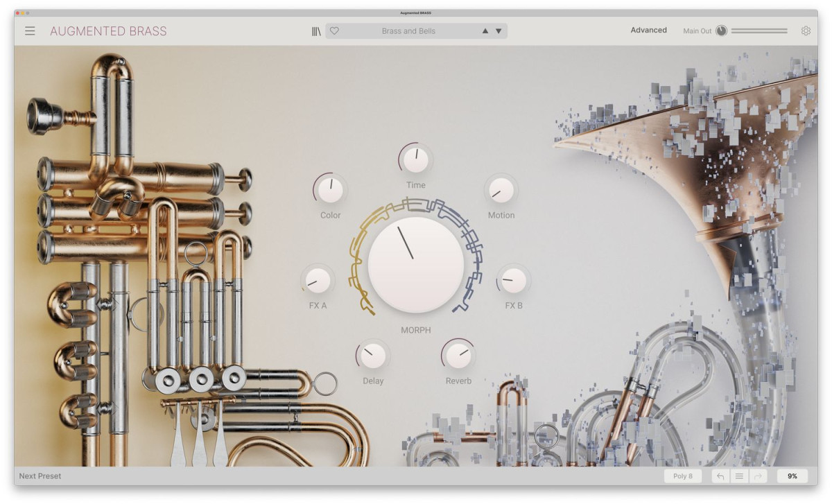Redo with the right arrow icon

[758, 476]
